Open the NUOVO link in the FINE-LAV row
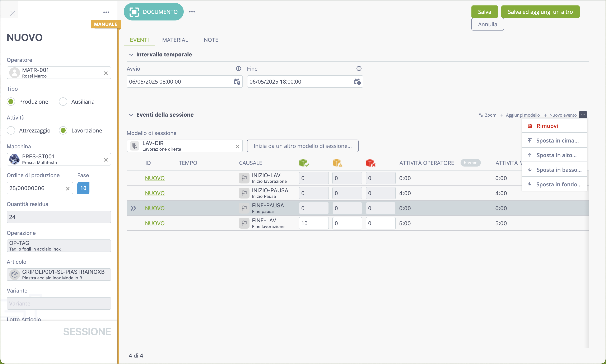Screen dimensions: 606x364 coord(155,223)
